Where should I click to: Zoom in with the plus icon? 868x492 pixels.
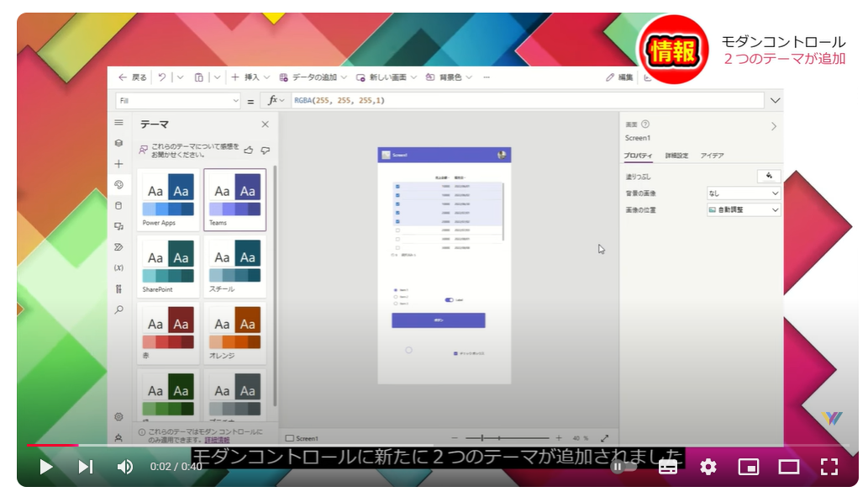tap(559, 438)
